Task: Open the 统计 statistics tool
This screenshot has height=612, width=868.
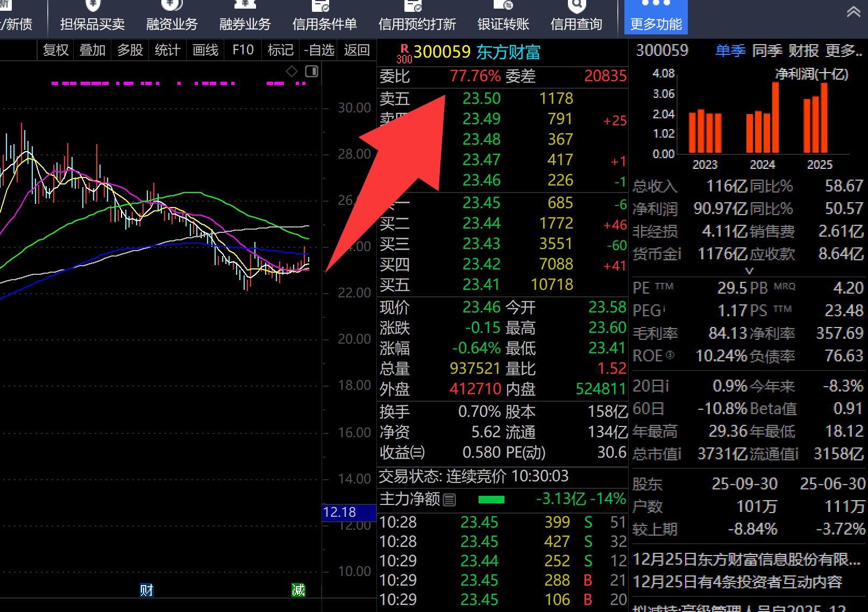Action: [x=167, y=50]
